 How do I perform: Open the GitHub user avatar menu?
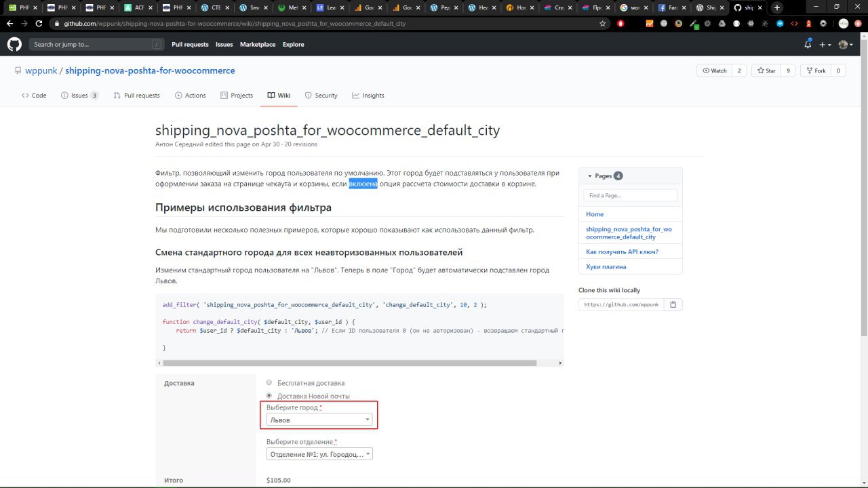pyautogui.click(x=846, y=44)
